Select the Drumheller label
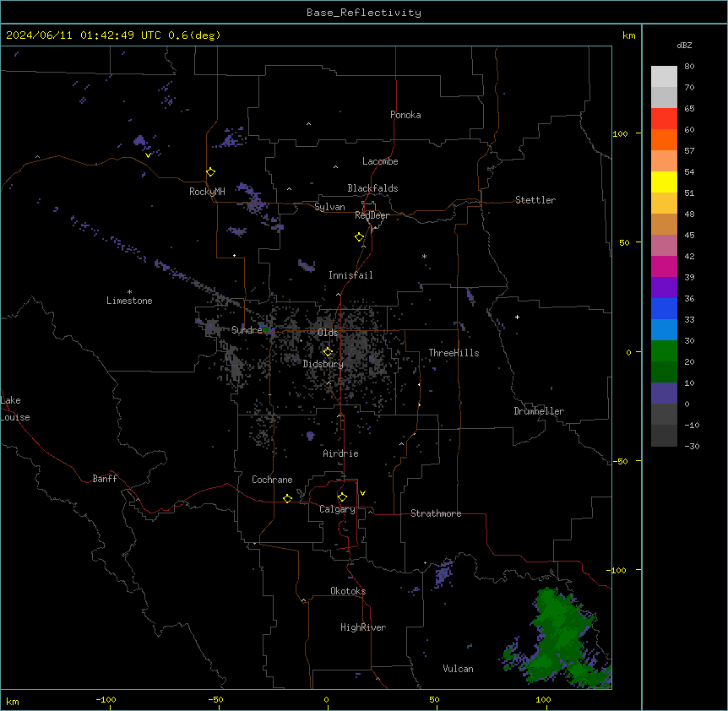 click(539, 411)
